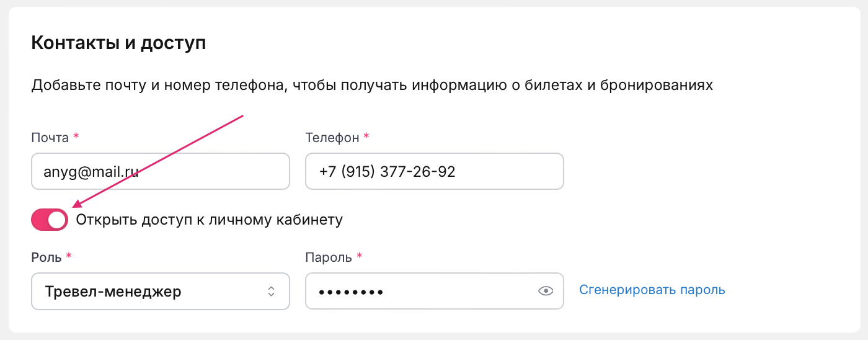Click the Почта email input field
The image size is (868, 340).
160,171
